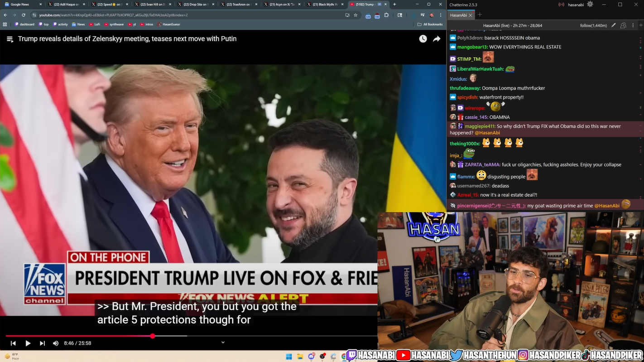Expand the chevron below the video controls
644x362 pixels.
tap(223, 343)
